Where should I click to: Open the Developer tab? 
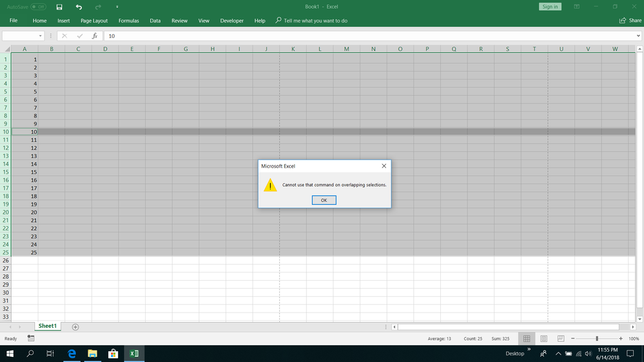[x=231, y=21]
